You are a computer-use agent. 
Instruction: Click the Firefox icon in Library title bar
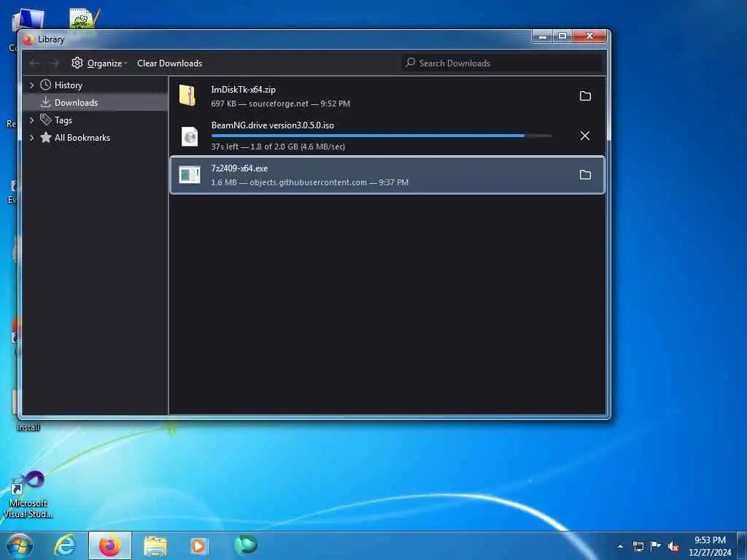28,39
